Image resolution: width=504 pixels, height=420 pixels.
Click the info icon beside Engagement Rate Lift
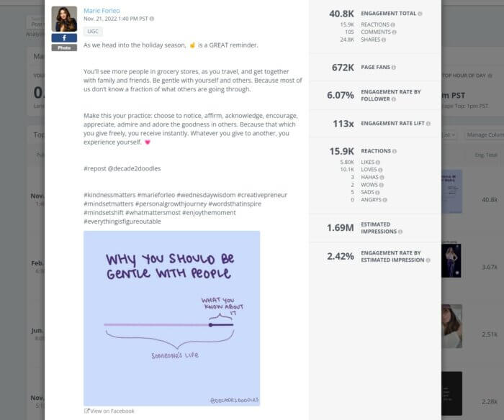click(x=428, y=124)
